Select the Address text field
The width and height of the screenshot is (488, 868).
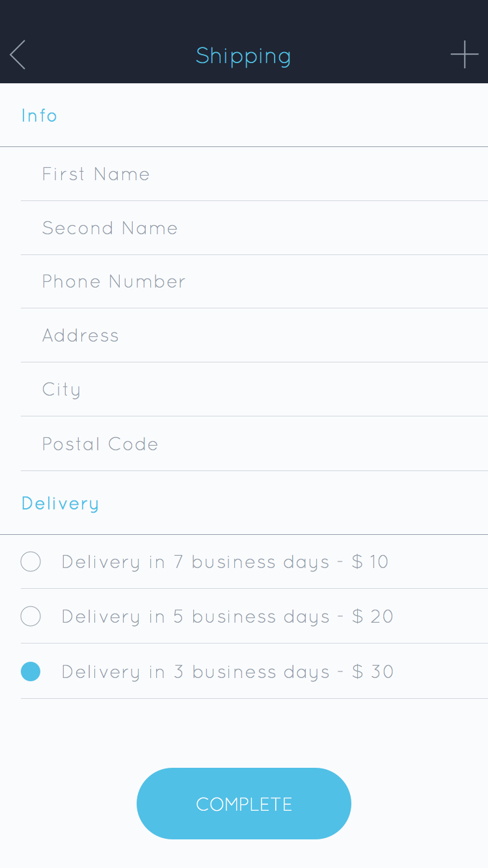254,335
